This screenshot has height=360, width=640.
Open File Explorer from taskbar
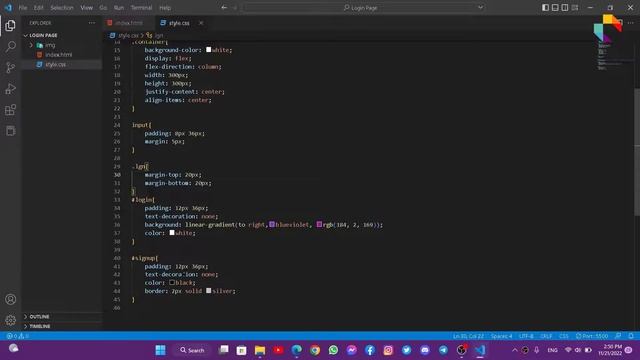coord(260,350)
